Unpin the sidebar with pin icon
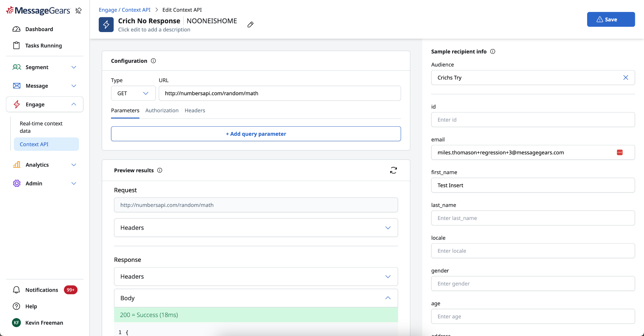This screenshot has height=336, width=644. click(x=78, y=11)
